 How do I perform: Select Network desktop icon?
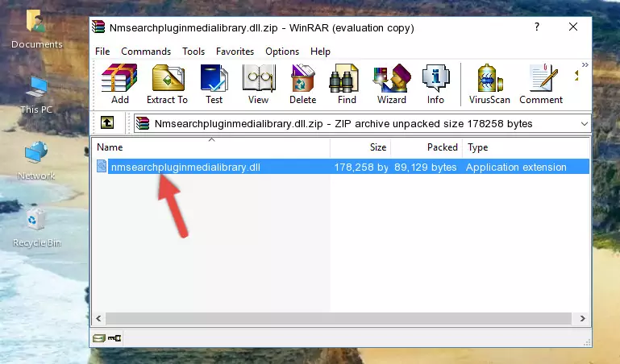point(36,161)
